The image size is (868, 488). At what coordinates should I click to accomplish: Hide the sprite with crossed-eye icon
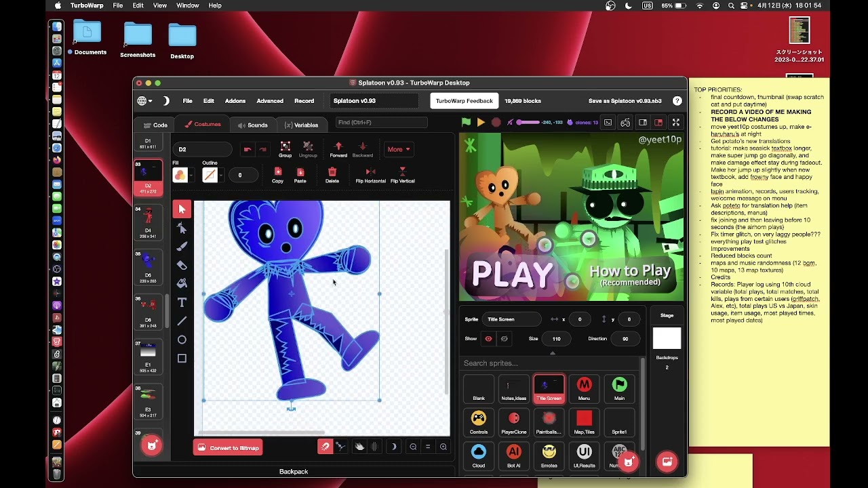[504, 339]
